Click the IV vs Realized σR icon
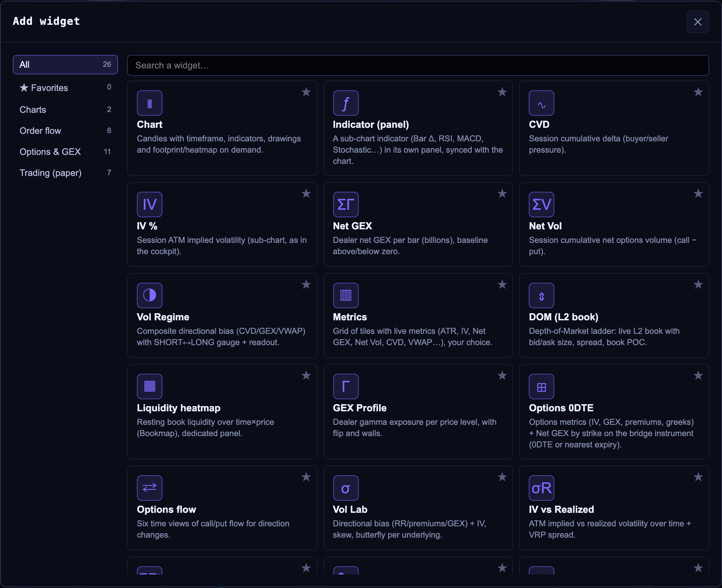722x588 pixels. pos(541,488)
